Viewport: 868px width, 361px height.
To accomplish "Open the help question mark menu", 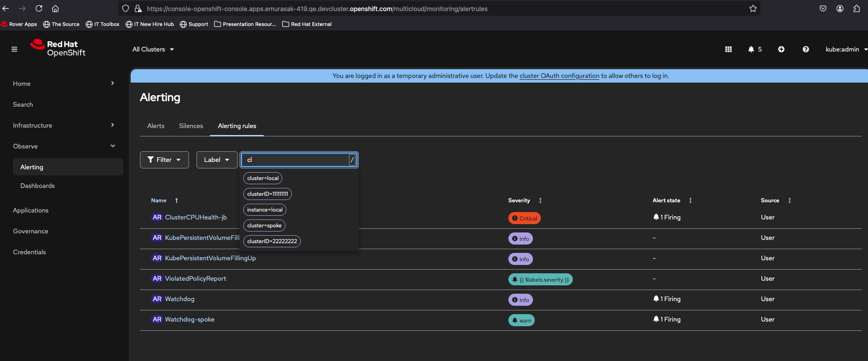I will [806, 49].
